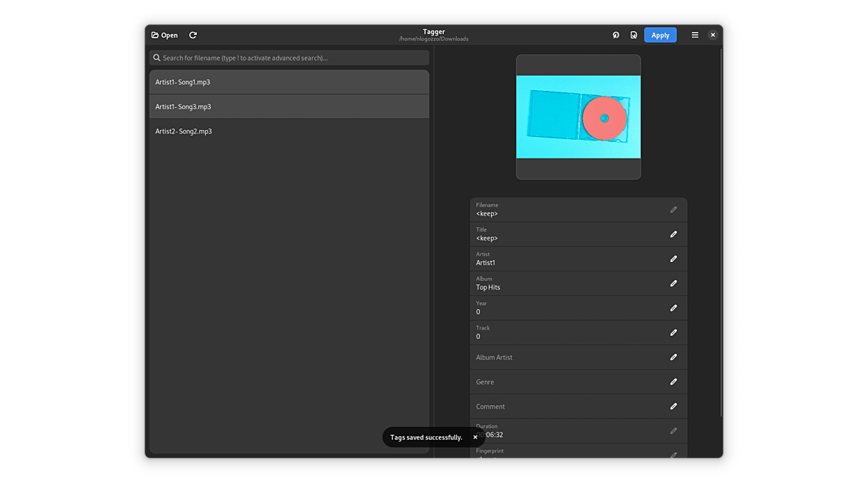Click the properties pane vertical scrollbar
Screen dimensions: 868x488
pos(721,233)
